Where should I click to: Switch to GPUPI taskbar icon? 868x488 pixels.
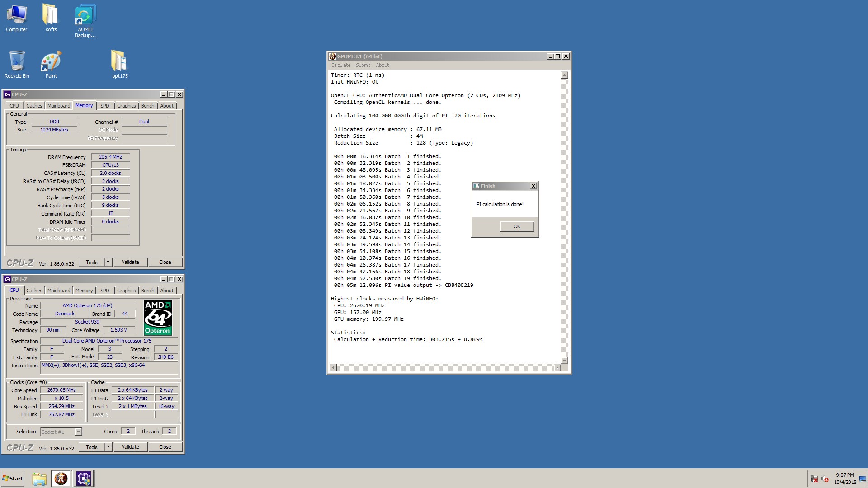[61, 479]
